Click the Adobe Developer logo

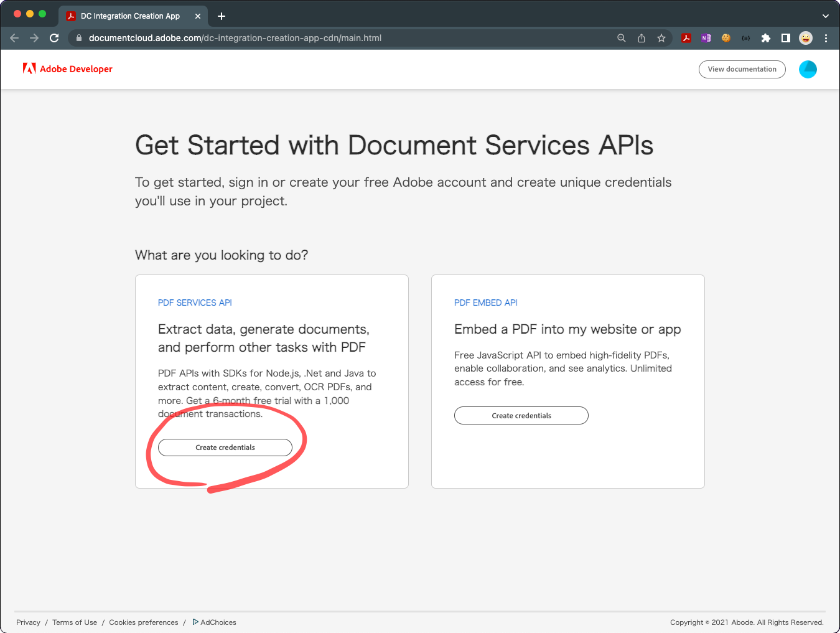(x=68, y=69)
